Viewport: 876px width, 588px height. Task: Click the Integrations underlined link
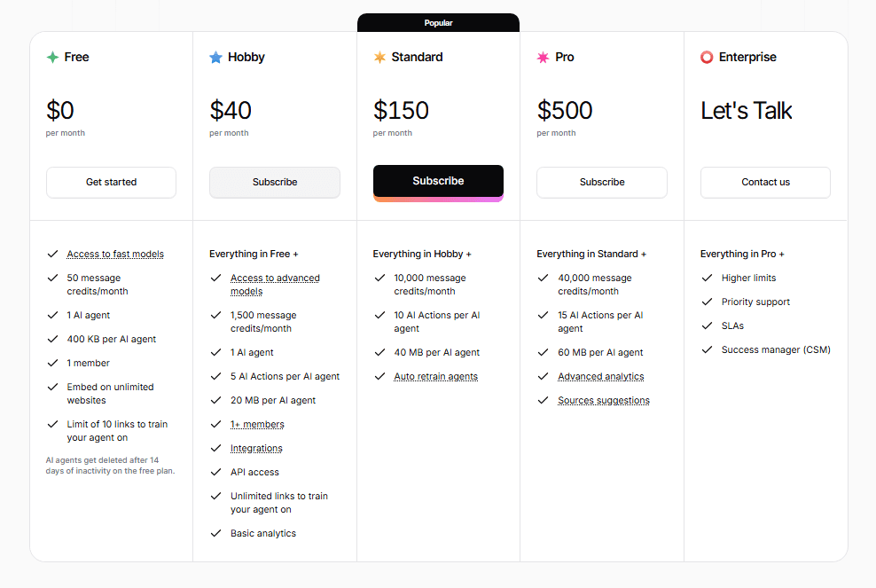pos(256,449)
